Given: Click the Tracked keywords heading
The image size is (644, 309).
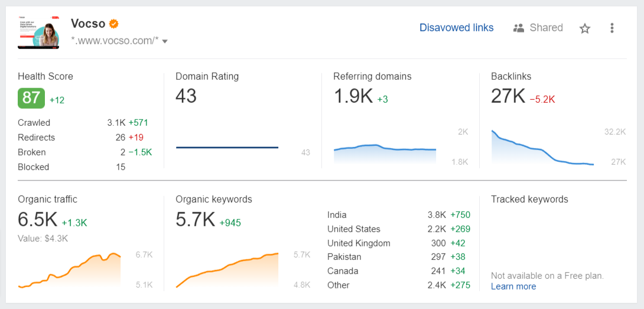Looking at the screenshot, I should (529, 199).
